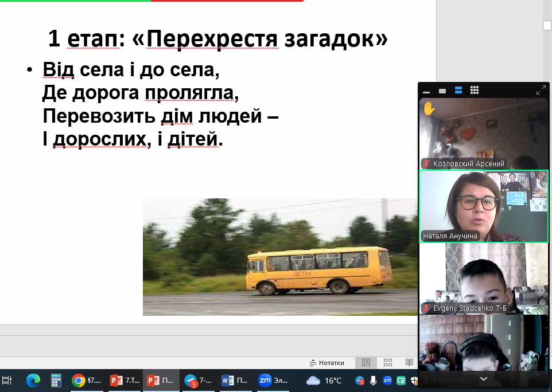Click the Zoom icon in the system tray
This screenshot has width=552, height=392.
(387, 381)
